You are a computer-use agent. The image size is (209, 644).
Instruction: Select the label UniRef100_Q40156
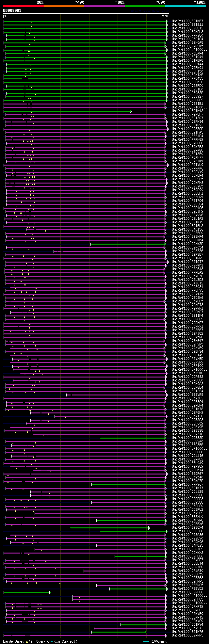[x=187, y=229]
